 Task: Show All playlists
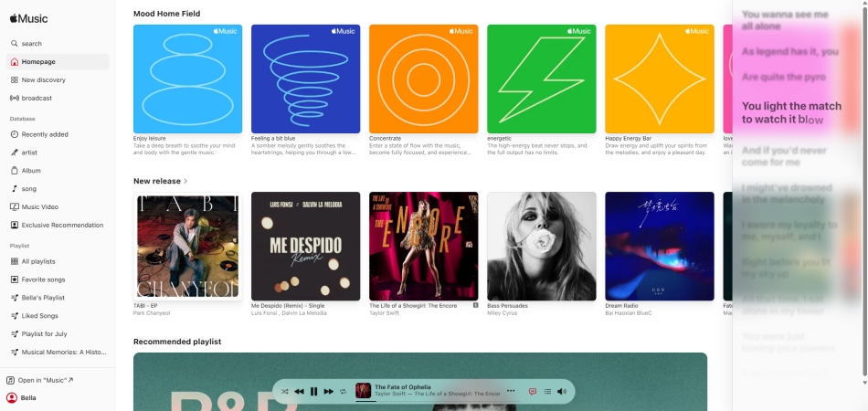tap(58, 261)
